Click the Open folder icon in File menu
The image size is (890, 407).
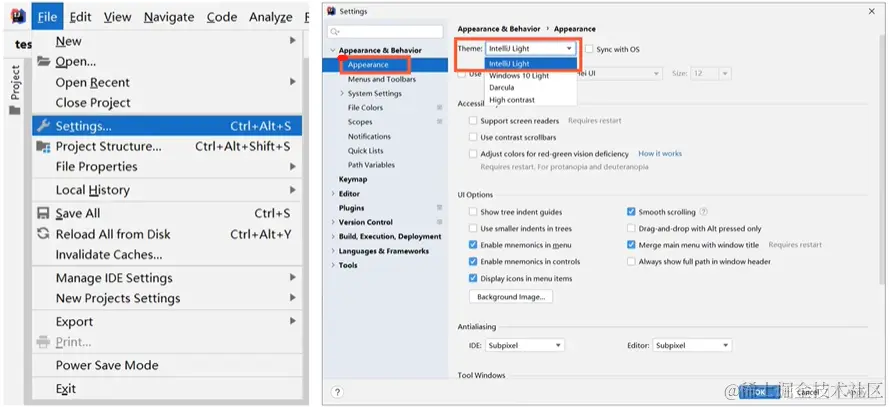44,61
